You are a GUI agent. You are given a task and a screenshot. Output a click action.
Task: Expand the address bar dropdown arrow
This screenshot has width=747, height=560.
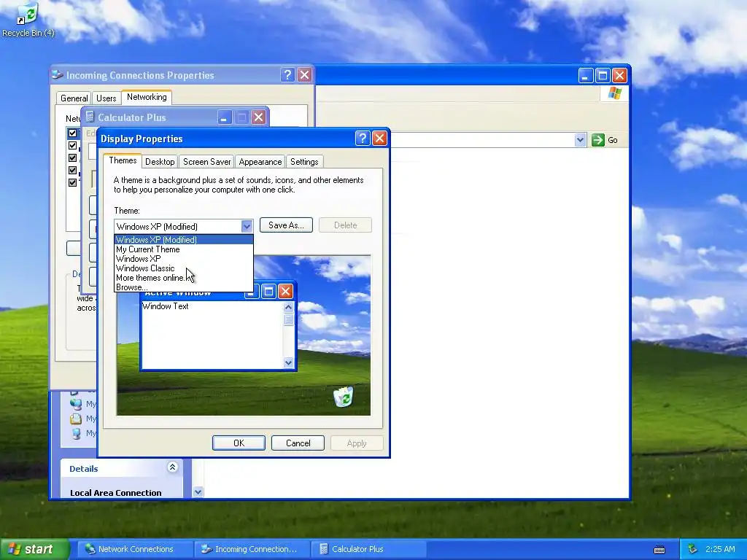(x=580, y=140)
